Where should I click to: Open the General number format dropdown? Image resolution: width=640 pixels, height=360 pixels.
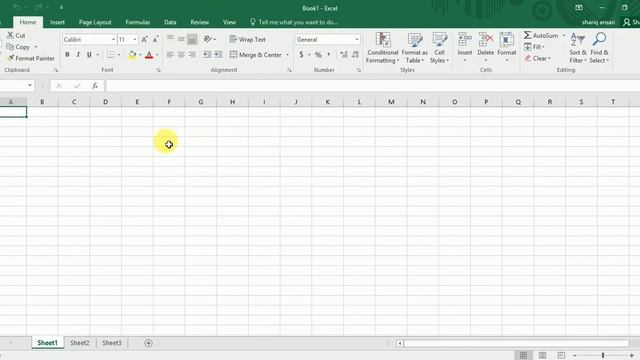tap(357, 39)
